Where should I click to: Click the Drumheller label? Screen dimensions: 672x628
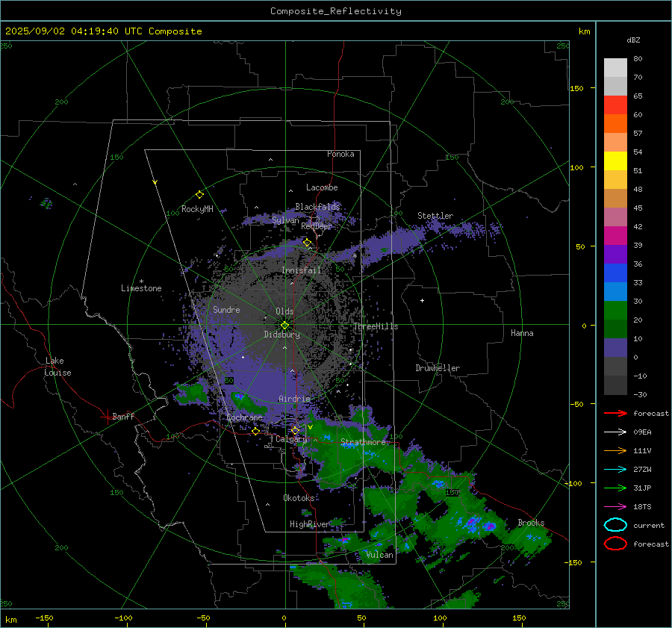[438, 368]
